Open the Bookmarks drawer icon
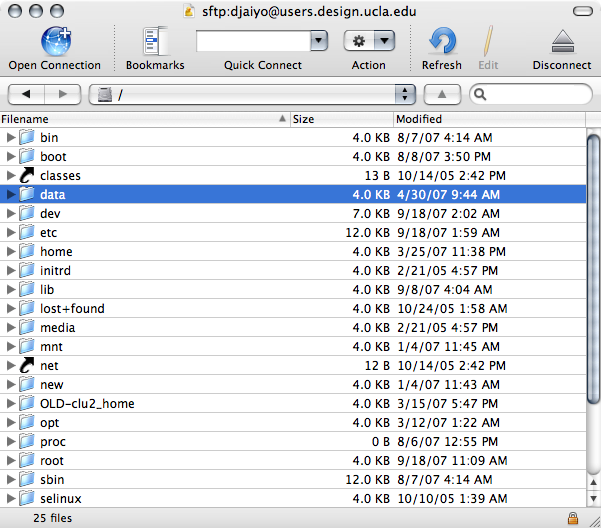The height and width of the screenshot is (528, 601). (x=155, y=41)
